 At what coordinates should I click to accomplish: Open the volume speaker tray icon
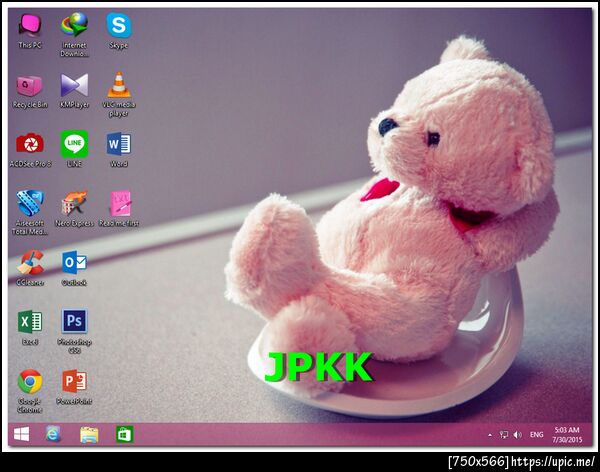tap(518, 435)
